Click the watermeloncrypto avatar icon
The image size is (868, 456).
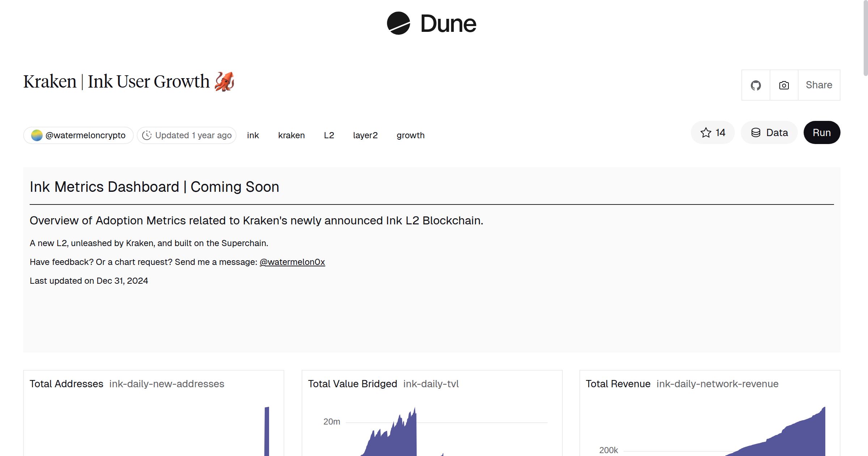click(37, 135)
